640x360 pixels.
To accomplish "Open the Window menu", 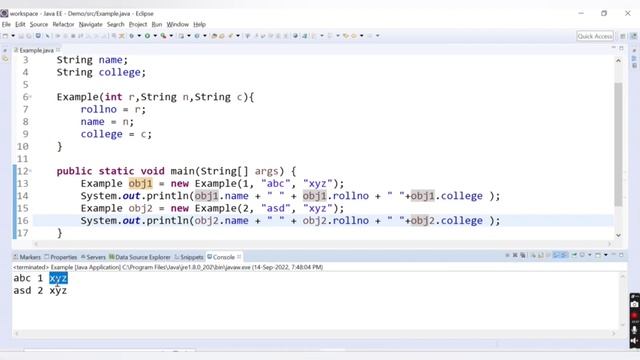I will pos(178,24).
